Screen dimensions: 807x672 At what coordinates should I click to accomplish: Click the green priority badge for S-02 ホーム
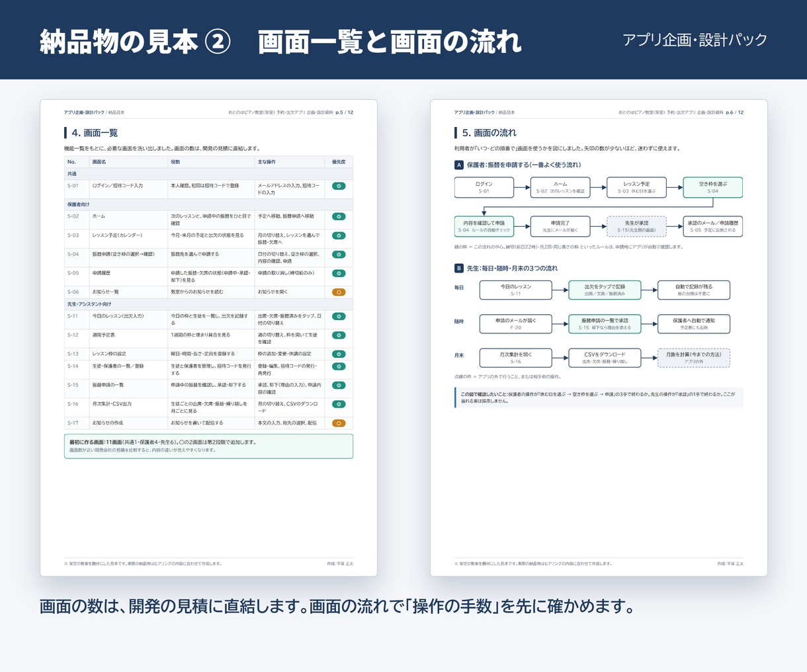point(339,216)
